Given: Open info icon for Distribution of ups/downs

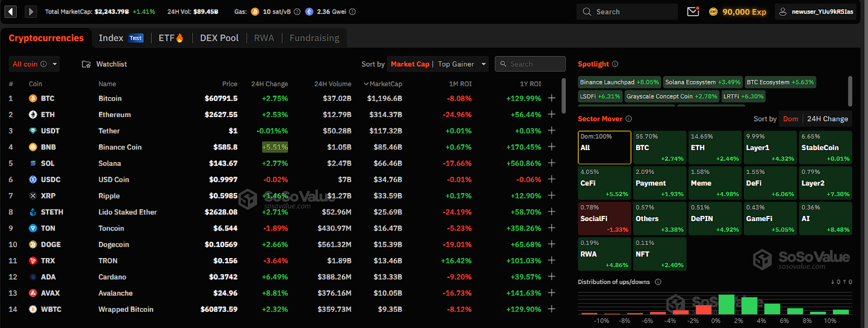Looking at the screenshot, I should [x=658, y=282].
